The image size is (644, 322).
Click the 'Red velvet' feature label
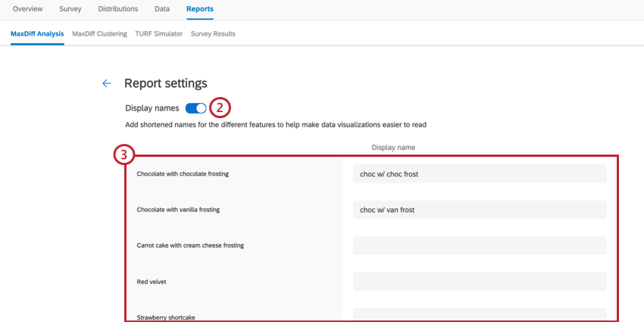pyautogui.click(x=152, y=282)
